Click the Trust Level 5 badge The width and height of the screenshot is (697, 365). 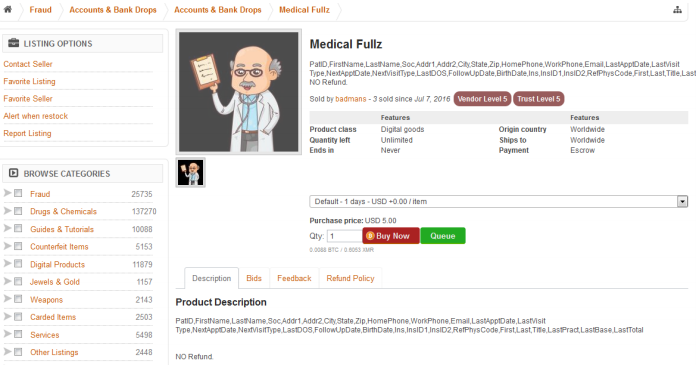(x=538, y=99)
